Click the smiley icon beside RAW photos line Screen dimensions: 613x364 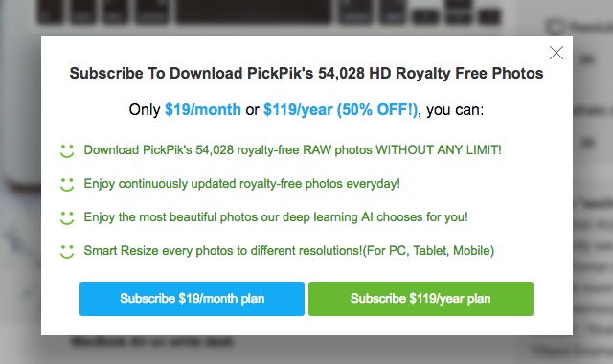tap(67, 151)
